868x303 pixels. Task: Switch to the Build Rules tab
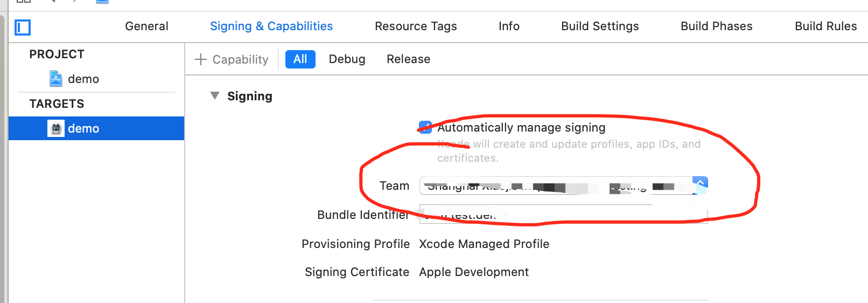(825, 26)
